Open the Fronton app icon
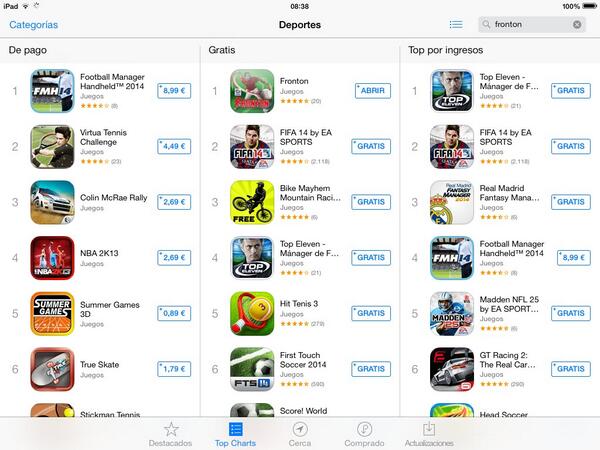Image resolution: width=600 pixels, height=450 pixels. tap(252, 91)
